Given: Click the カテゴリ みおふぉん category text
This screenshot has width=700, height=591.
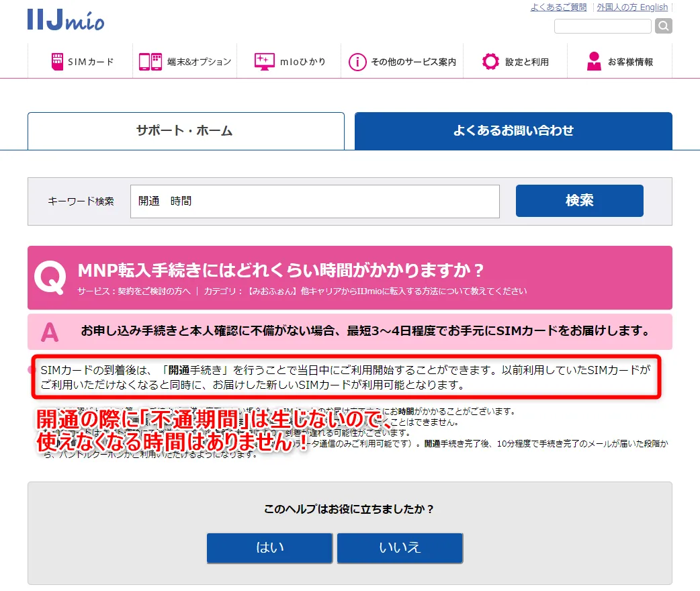Looking at the screenshot, I should (365, 291).
